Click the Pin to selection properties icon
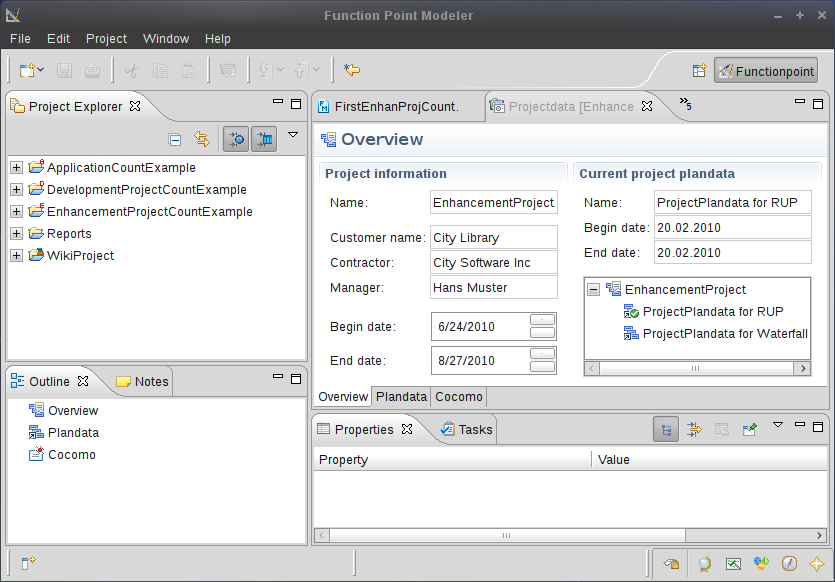This screenshot has height=582, width=835. click(749, 429)
